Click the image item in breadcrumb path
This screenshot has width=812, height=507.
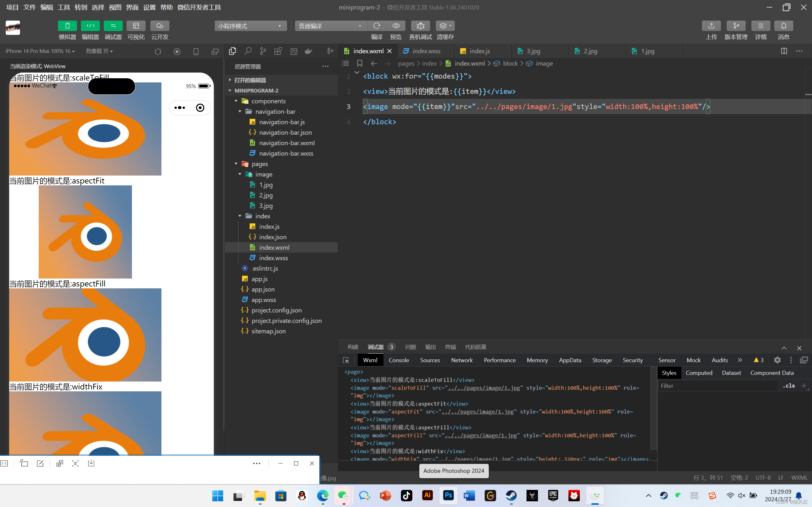tap(544, 63)
